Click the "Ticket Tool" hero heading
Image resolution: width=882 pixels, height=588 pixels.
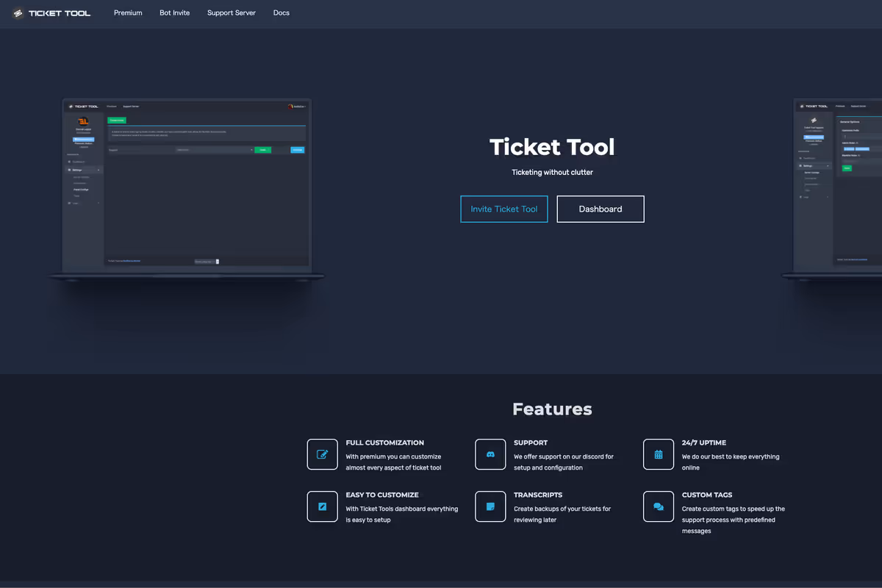552,147
